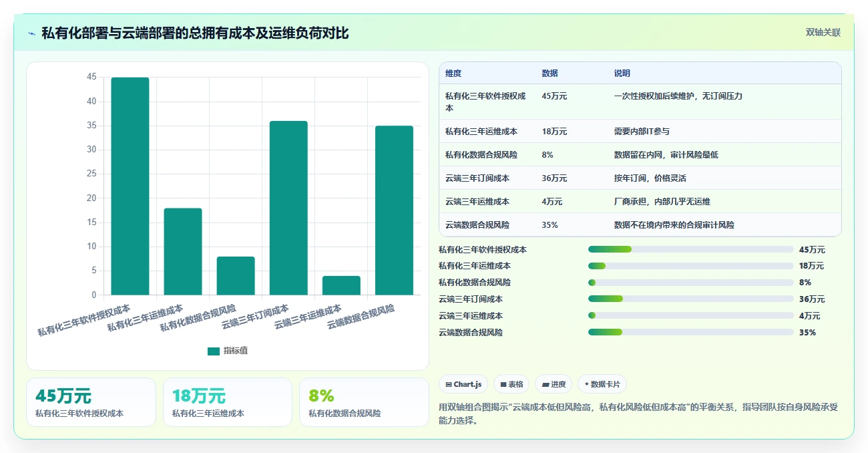Toggle the 指标值 legend item

click(x=228, y=351)
